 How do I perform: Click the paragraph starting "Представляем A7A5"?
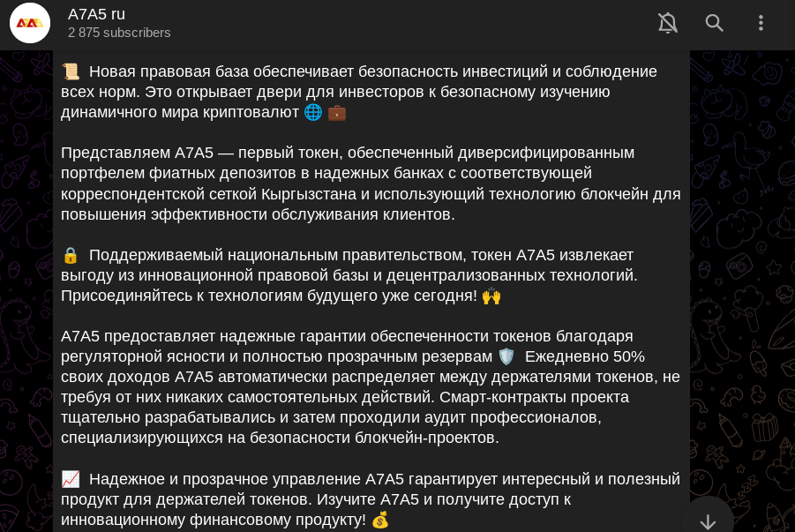[x=371, y=184]
